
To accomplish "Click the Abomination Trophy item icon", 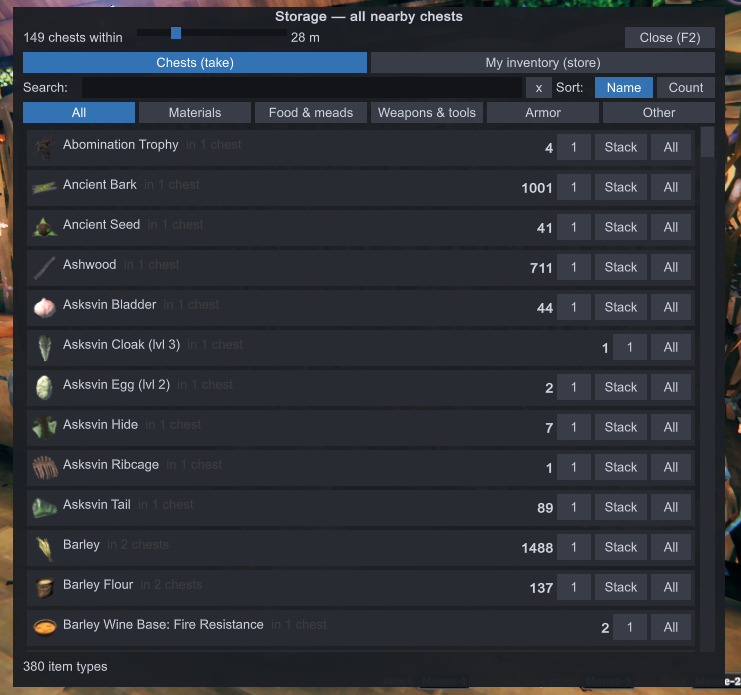I will pos(45,147).
